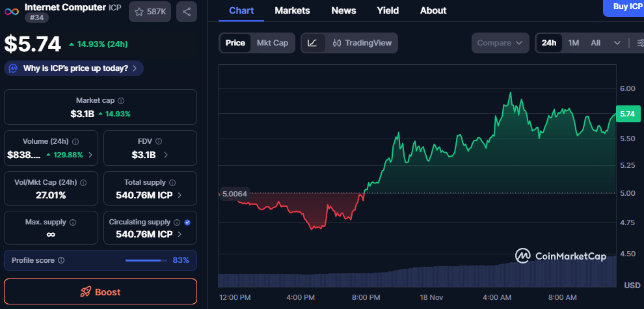Switch to the Markets tab

click(292, 10)
